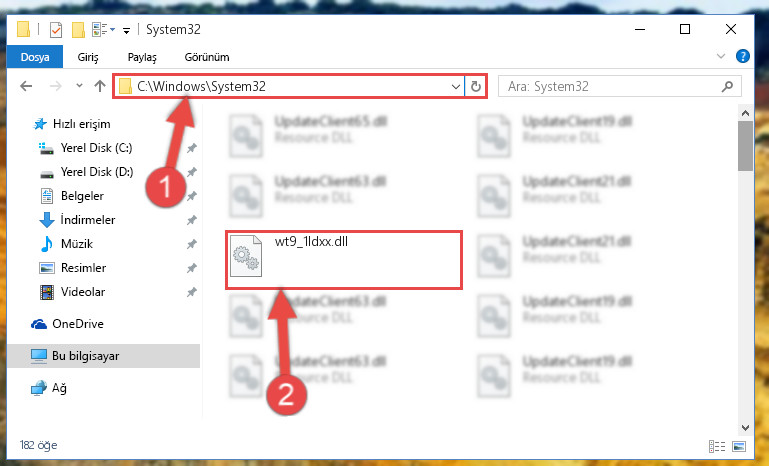Switch to details view layout icon

coord(717,446)
